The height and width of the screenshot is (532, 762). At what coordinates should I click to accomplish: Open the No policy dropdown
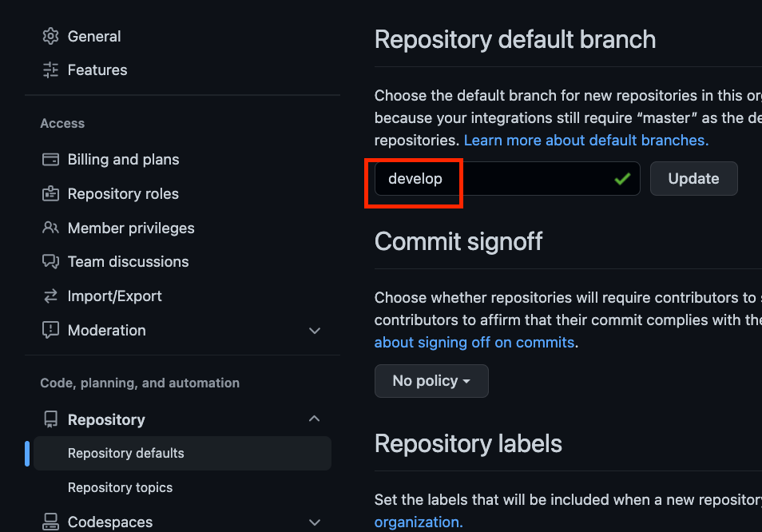431,381
